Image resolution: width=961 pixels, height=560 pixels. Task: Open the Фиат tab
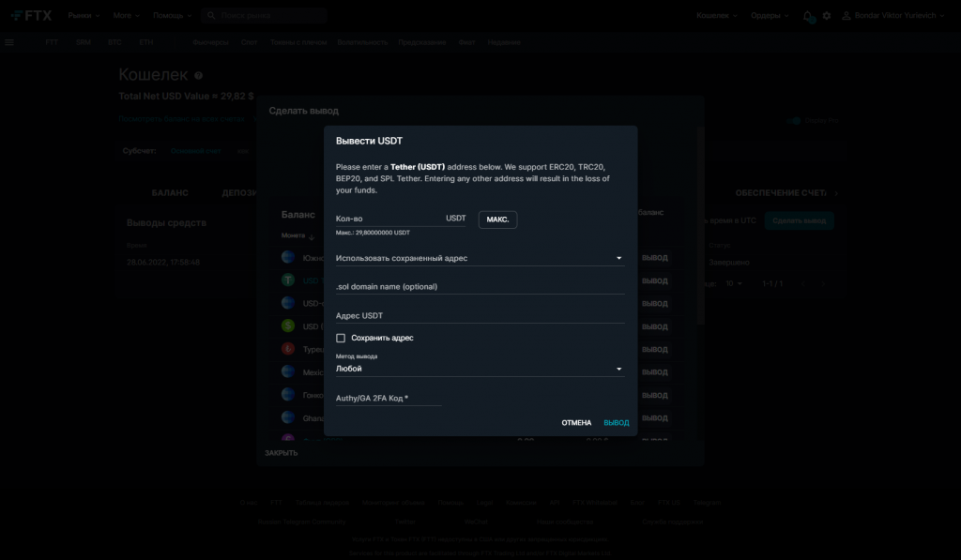point(466,42)
